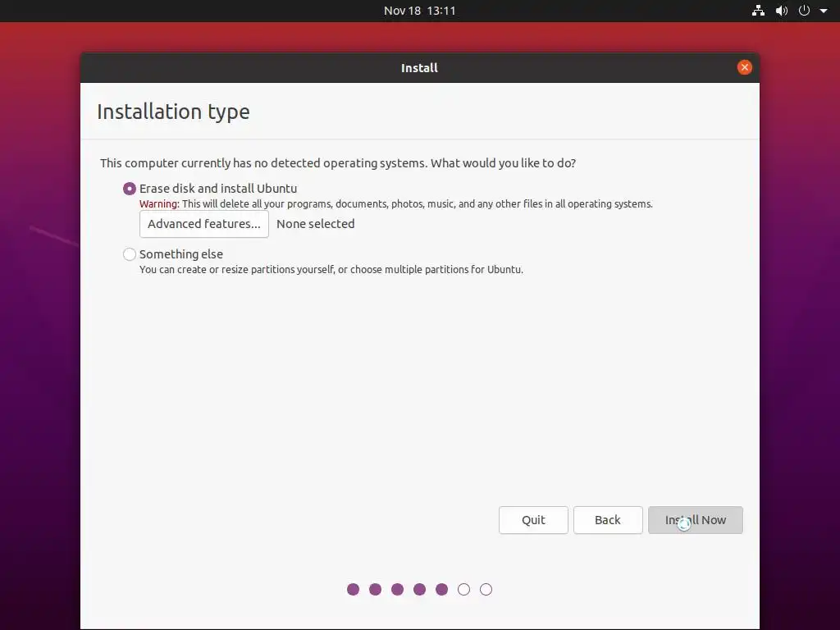
Task: Open Advanced features dialog
Action: pos(204,224)
